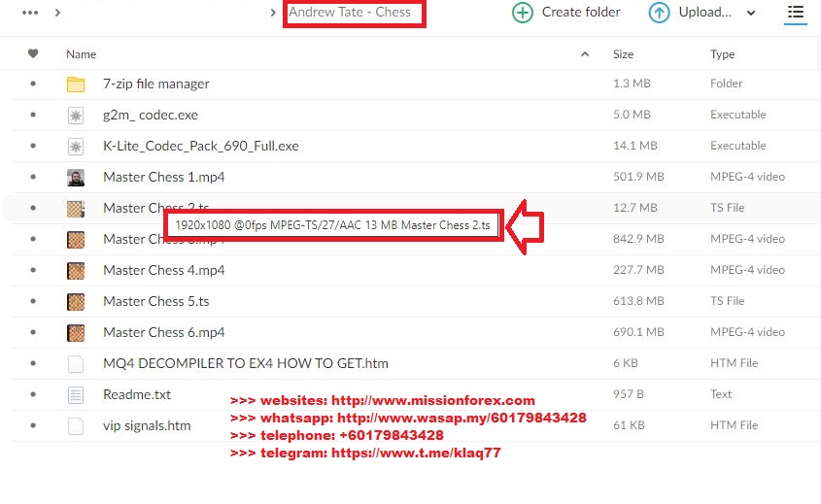Click the 12.7 MB size cell

[635, 208]
